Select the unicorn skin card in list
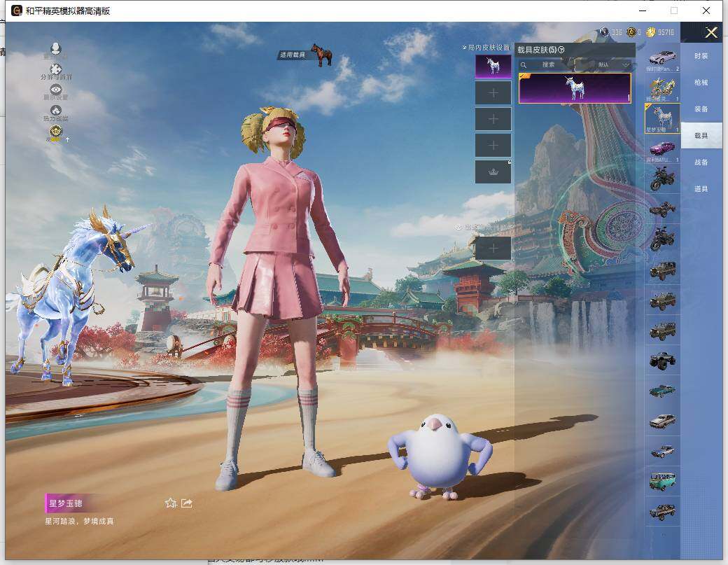The image size is (728, 565). pyautogui.click(x=575, y=88)
